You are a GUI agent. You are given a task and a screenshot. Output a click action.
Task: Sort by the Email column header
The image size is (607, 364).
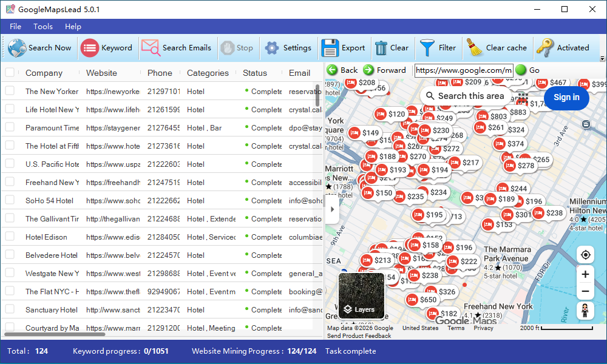299,73
